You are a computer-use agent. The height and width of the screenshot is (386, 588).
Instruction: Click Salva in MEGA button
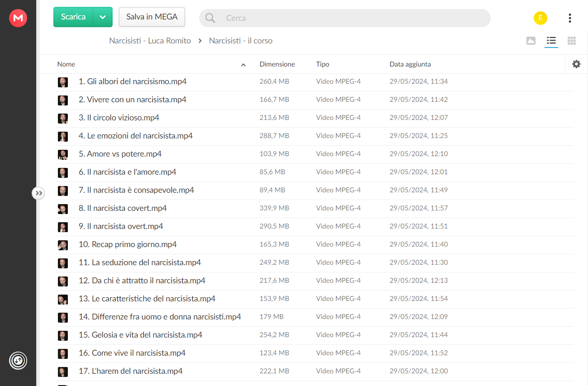pyautogui.click(x=152, y=17)
